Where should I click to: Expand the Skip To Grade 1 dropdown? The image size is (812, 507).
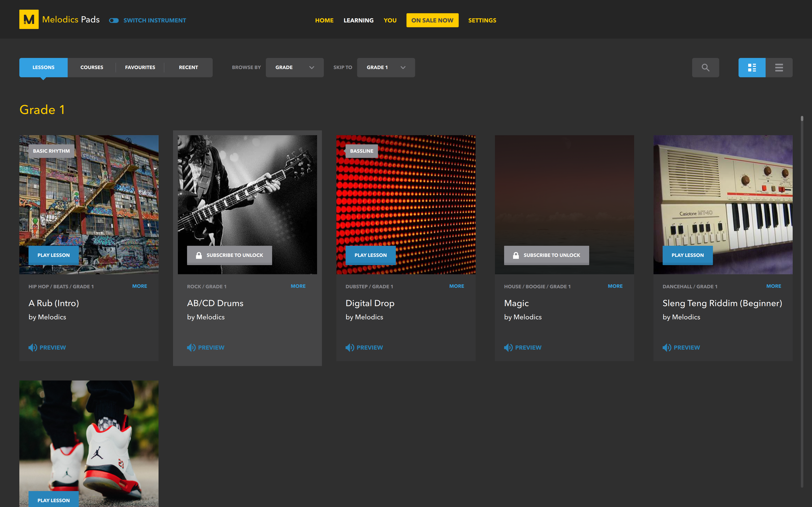tap(385, 67)
